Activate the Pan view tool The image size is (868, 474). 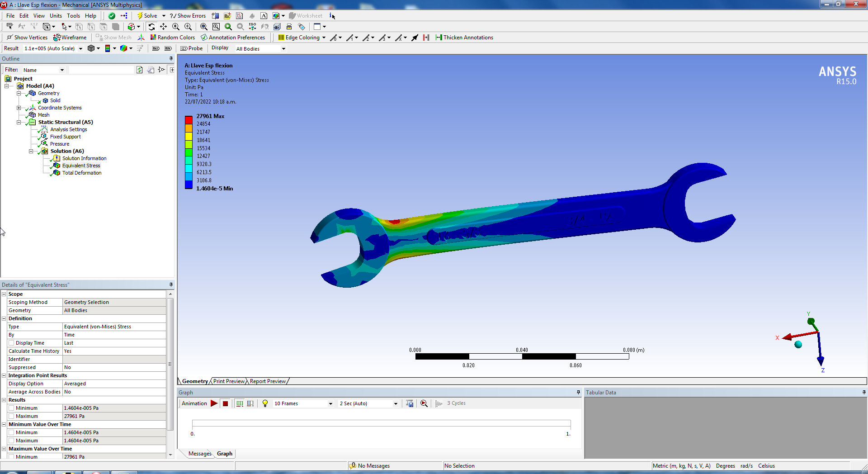(x=164, y=27)
